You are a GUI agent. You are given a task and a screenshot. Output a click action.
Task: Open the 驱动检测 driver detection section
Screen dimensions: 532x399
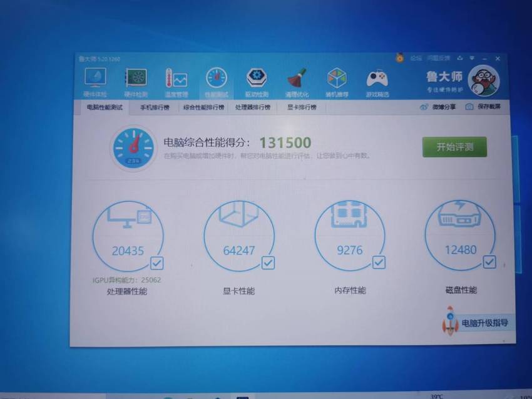coord(257,82)
